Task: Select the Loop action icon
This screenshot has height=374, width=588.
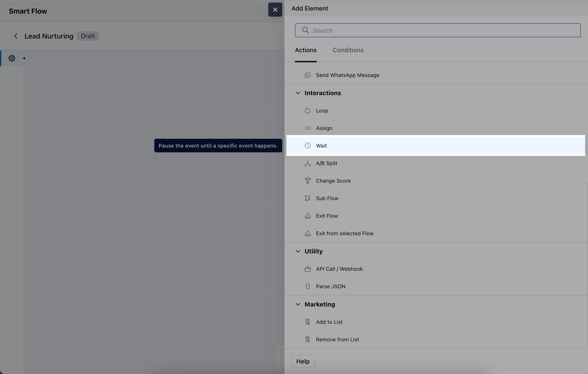Action: pos(307,111)
